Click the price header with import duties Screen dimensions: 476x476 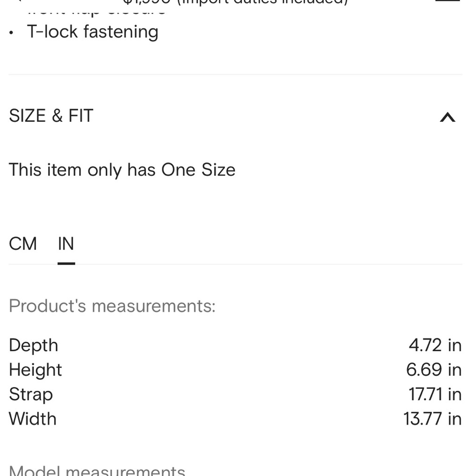coord(235,2)
